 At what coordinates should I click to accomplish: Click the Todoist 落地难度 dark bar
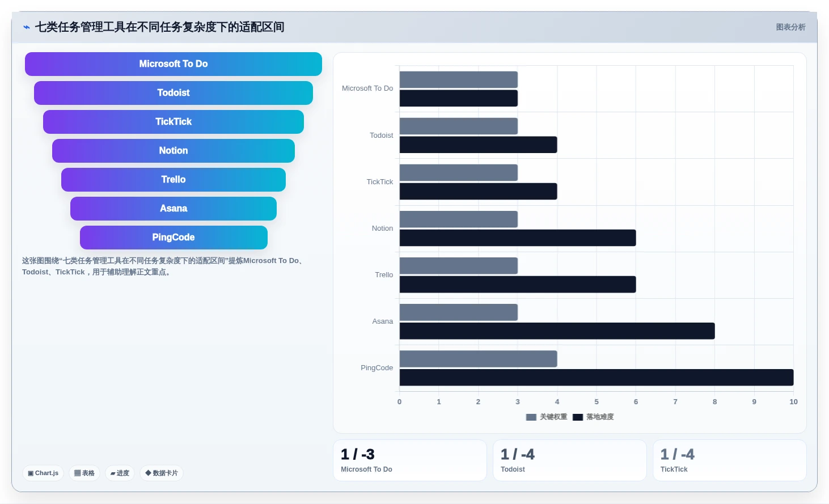479,145
